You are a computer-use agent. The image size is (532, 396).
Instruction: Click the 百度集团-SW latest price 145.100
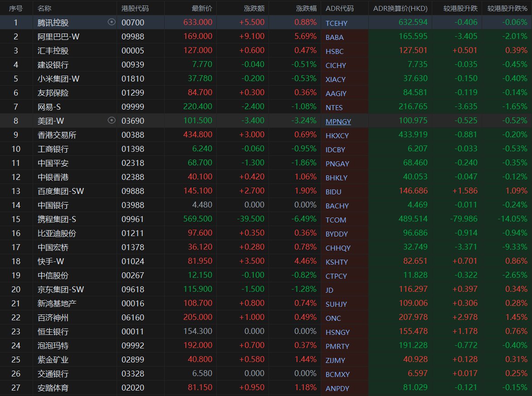(x=198, y=191)
